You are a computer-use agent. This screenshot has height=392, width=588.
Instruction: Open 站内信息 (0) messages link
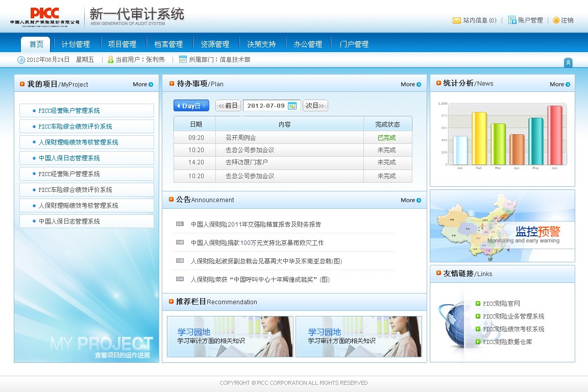coord(480,20)
